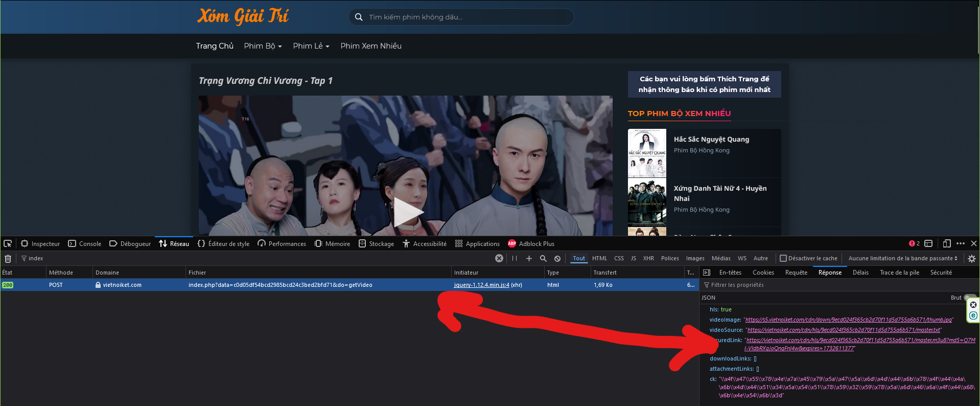Switch to the Inspecteur tab
The width and height of the screenshot is (980, 406).
(x=40, y=244)
